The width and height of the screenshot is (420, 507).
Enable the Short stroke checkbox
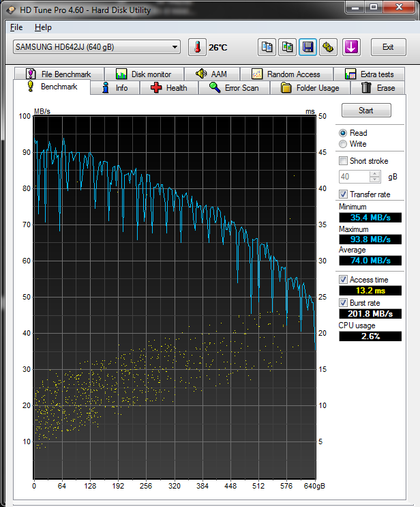(x=343, y=161)
